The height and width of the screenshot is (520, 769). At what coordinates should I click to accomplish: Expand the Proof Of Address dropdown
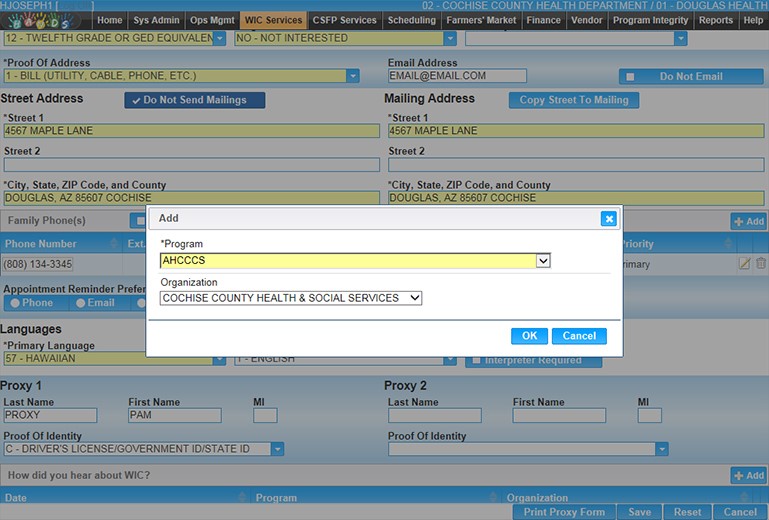pos(353,76)
